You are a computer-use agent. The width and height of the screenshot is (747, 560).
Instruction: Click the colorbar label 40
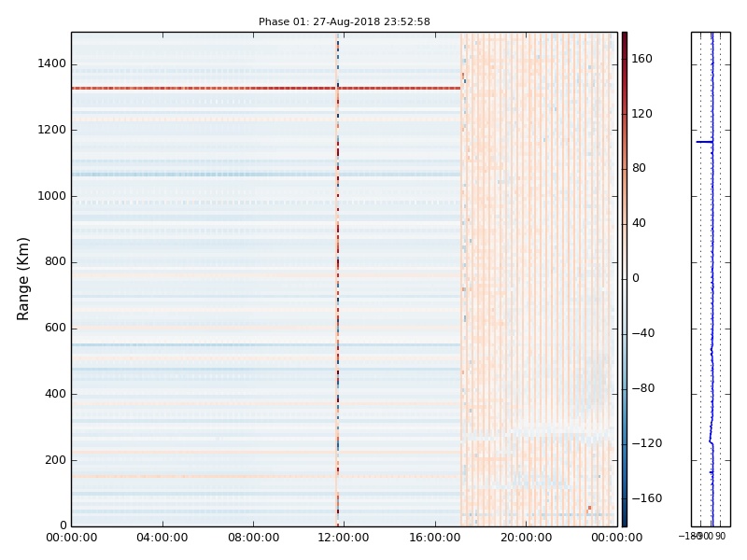pyautogui.click(x=639, y=223)
